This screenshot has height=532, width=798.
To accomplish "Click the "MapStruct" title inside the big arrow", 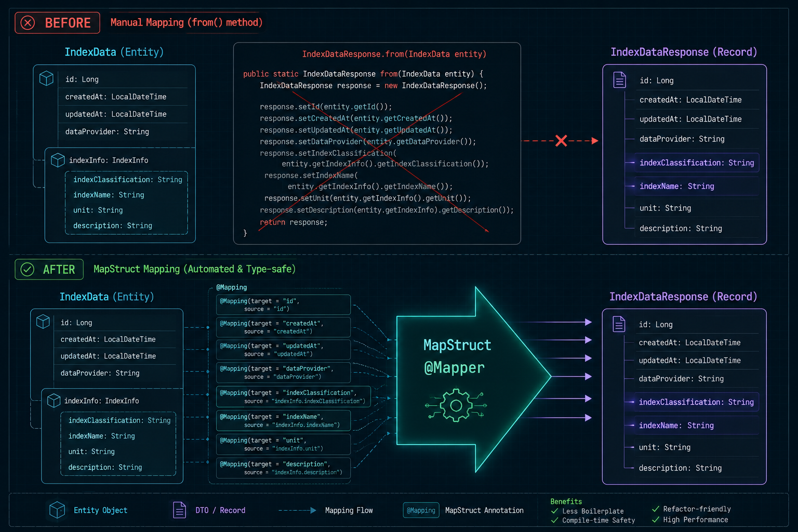I will click(457, 345).
